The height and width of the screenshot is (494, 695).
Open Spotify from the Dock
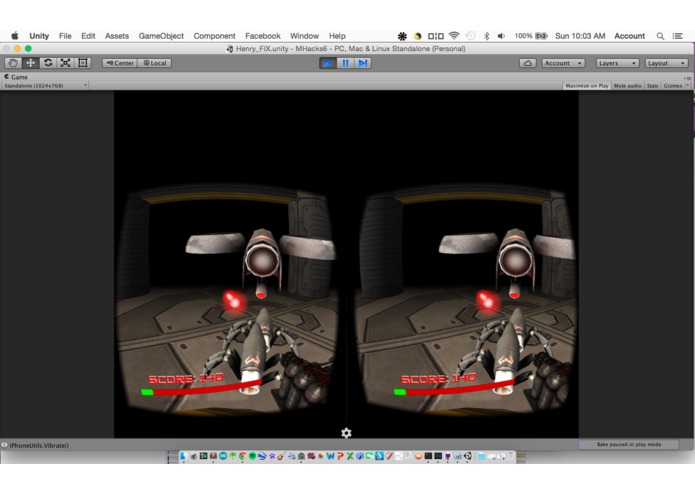tap(253, 456)
